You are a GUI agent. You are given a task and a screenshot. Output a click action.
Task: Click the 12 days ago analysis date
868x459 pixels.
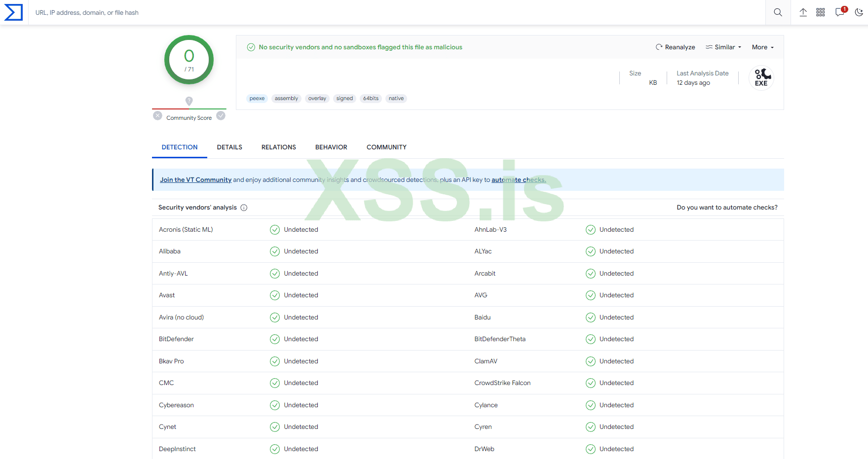click(x=693, y=83)
